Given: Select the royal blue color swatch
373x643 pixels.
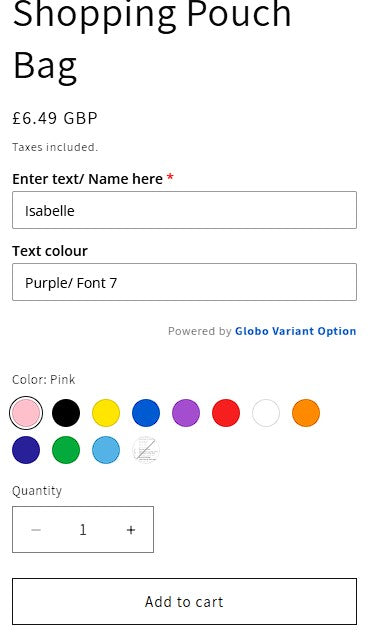Looking at the screenshot, I should tap(146, 413).
